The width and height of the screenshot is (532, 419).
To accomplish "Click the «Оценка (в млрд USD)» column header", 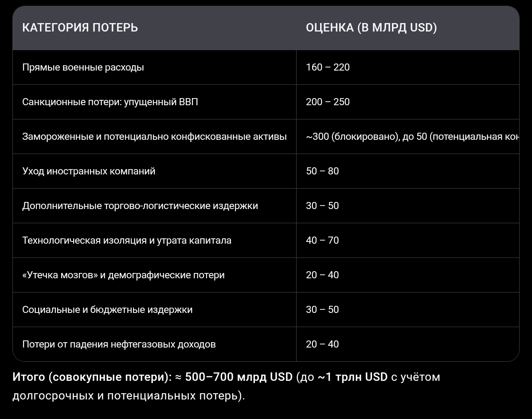I will click(371, 28).
